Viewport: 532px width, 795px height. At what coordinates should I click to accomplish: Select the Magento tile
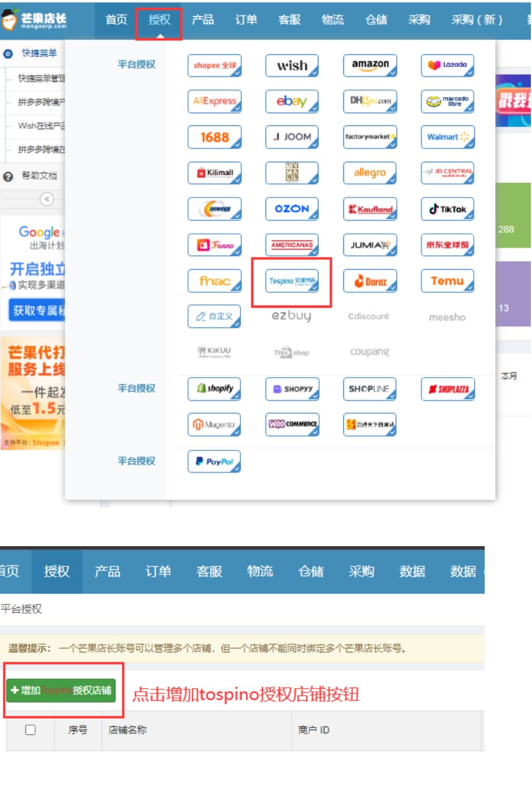(x=215, y=424)
